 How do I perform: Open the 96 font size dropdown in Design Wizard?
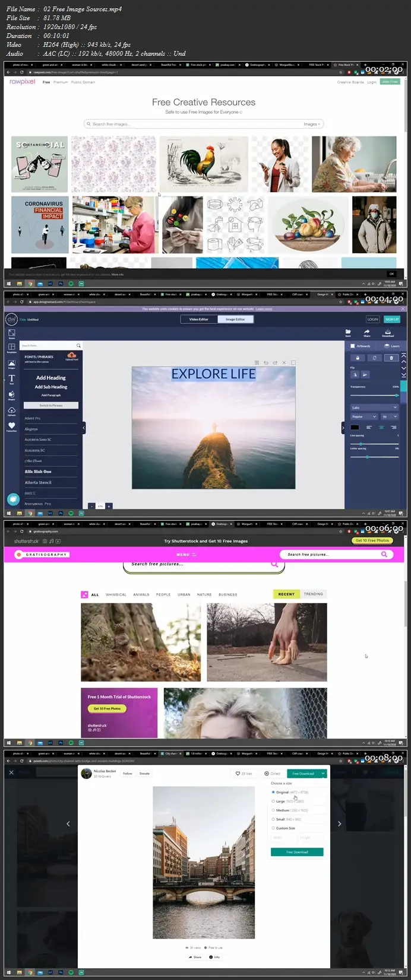pyautogui.click(x=390, y=416)
